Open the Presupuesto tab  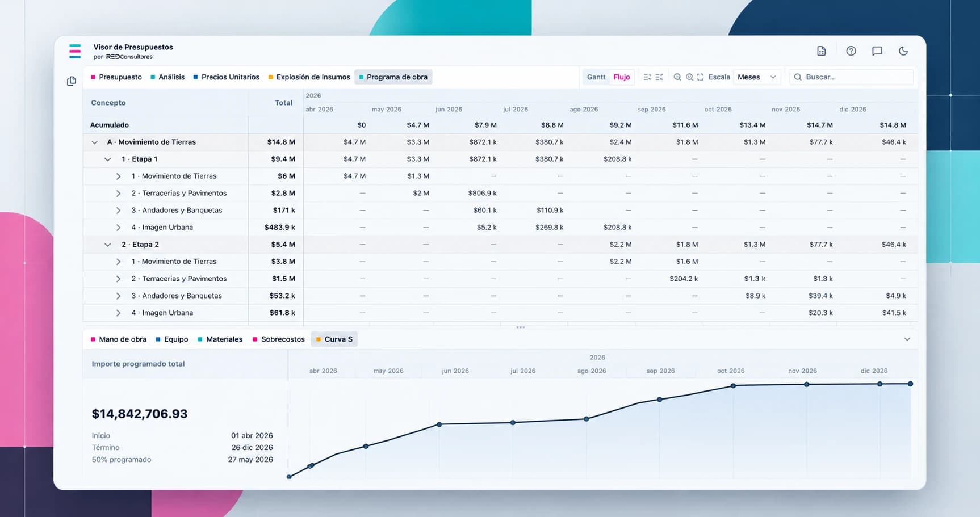pyautogui.click(x=116, y=77)
